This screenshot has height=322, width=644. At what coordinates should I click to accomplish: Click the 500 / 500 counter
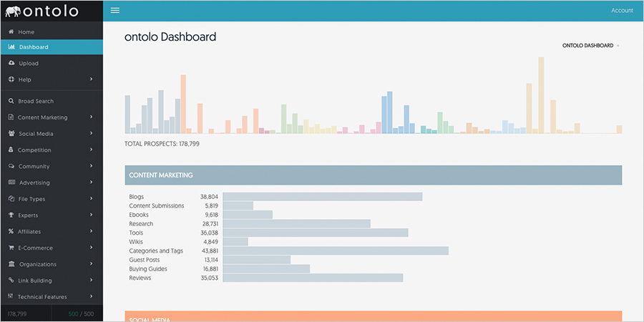[x=81, y=314]
